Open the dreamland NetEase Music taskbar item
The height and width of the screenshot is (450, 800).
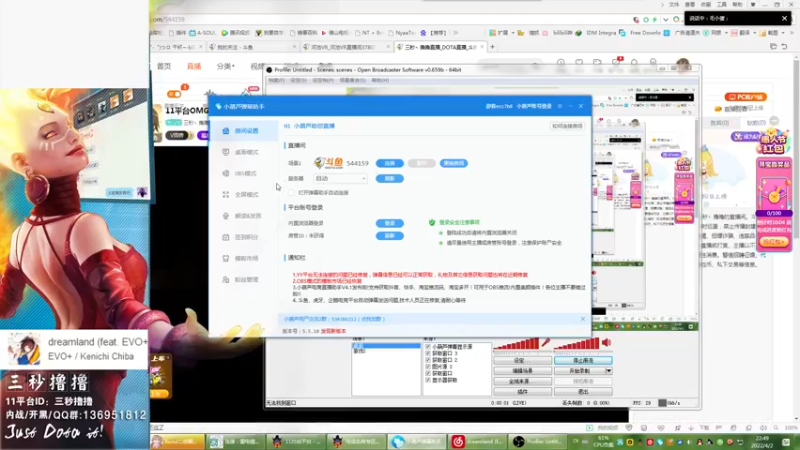[477, 441]
